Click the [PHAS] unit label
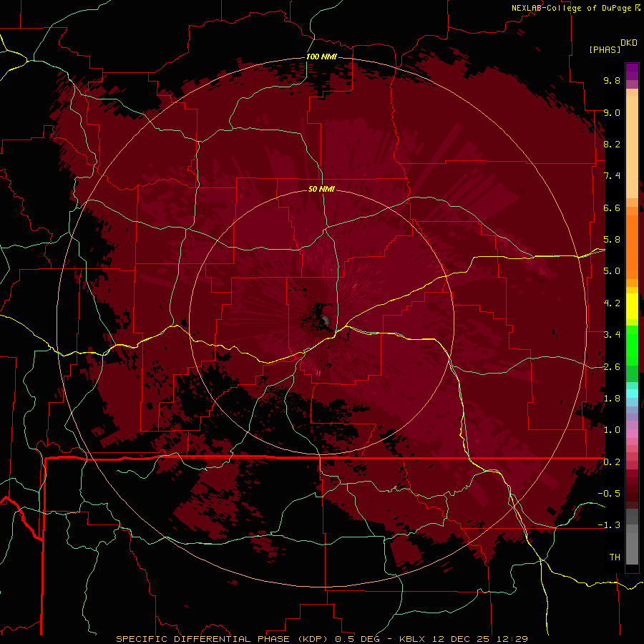The height and width of the screenshot is (644, 644). [x=605, y=49]
